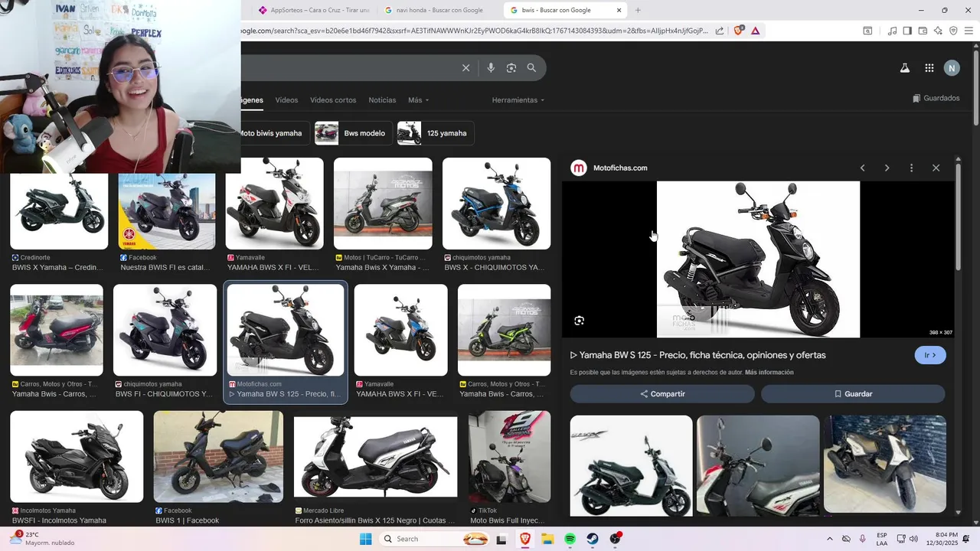Image resolution: width=980 pixels, height=551 pixels.
Task: Select the 'Moto biwis yamaha' suggestion chip
Action: pos(275,133)
